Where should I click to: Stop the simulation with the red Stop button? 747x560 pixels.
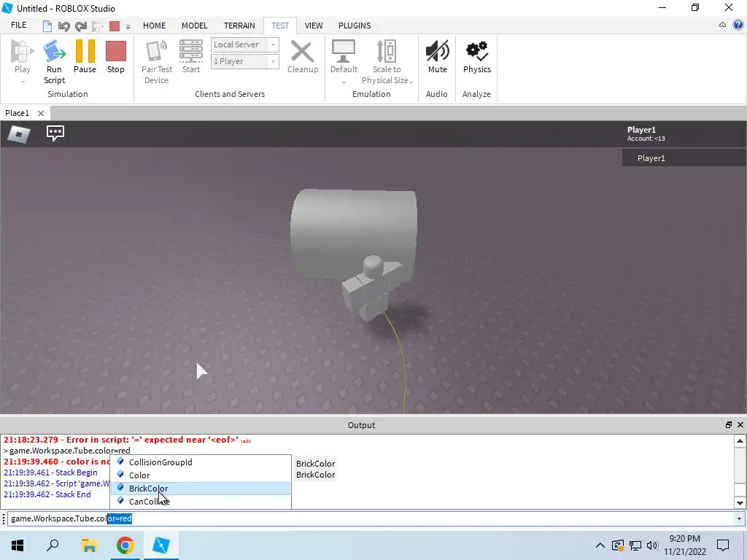tap(116, 51)
